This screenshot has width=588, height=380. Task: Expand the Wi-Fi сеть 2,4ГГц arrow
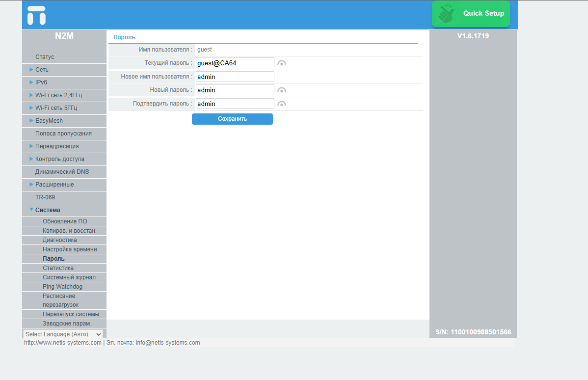click(x=31, y=95)
